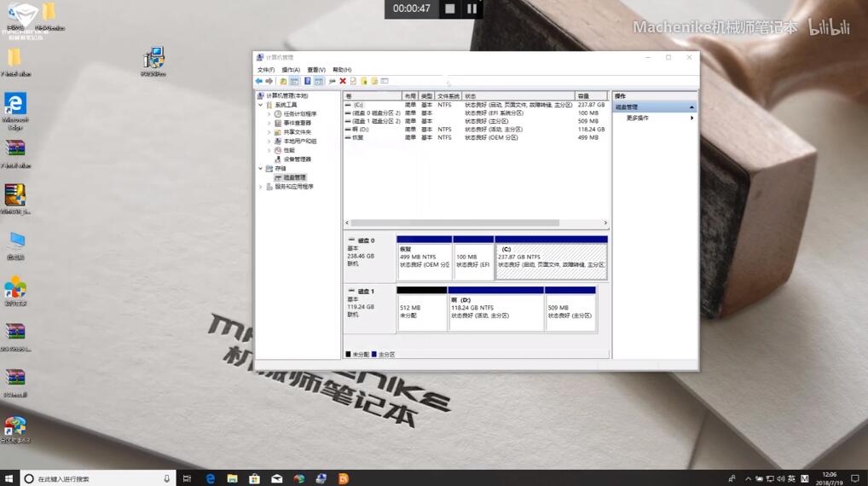Click the Back arrow in the toolbar
The width and height of the screenshot is (868, 486).
[258, 81]
